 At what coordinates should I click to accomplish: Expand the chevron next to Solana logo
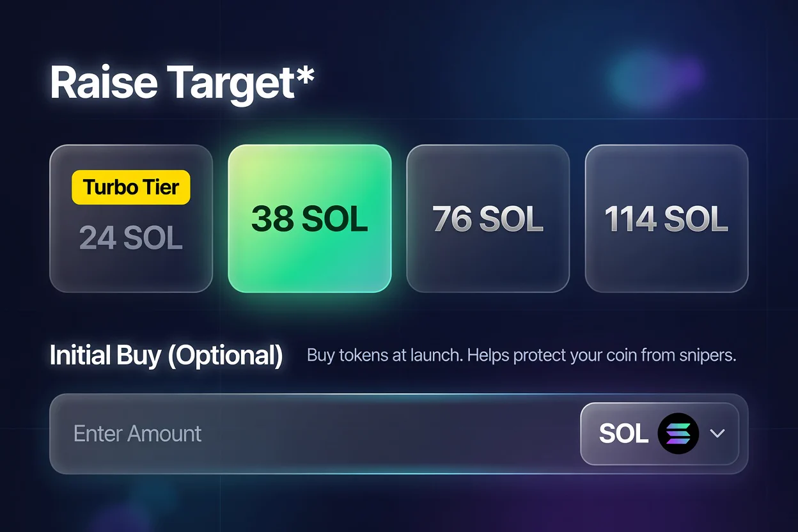pyautogui.click(x=717, y=434)
